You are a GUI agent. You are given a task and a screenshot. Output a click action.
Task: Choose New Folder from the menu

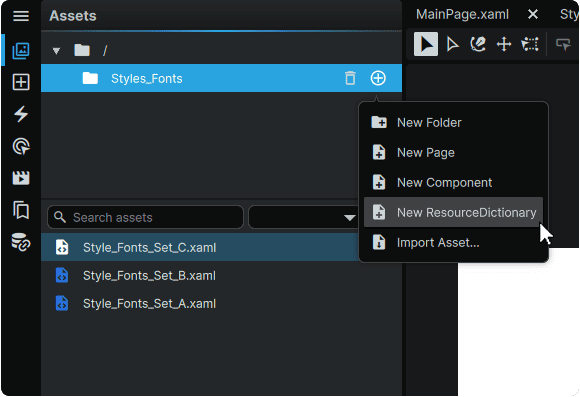(453, 122)
